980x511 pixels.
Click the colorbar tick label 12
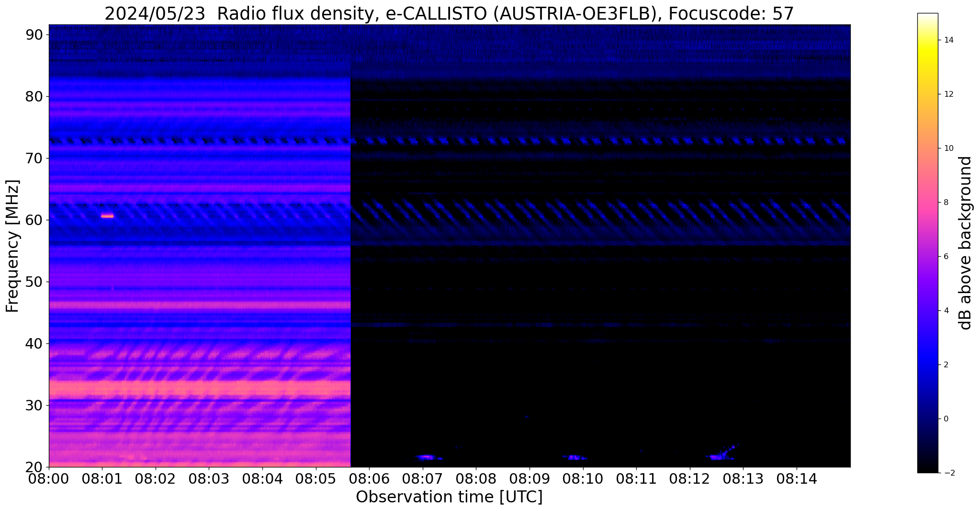[948, 94]
